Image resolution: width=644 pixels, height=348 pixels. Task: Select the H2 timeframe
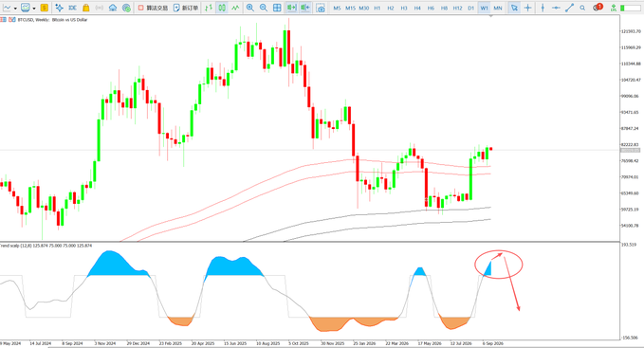click(x=391, y=9)
